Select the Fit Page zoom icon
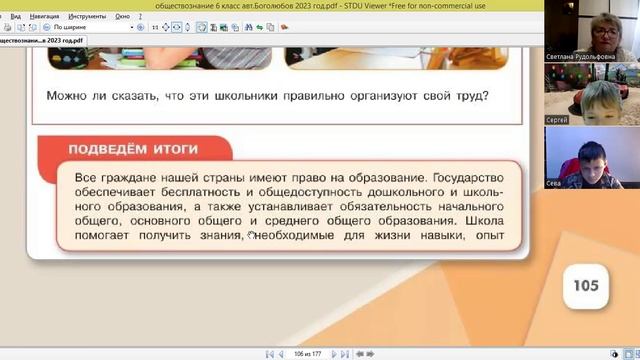The image size is (640, 360). (166, 27)
